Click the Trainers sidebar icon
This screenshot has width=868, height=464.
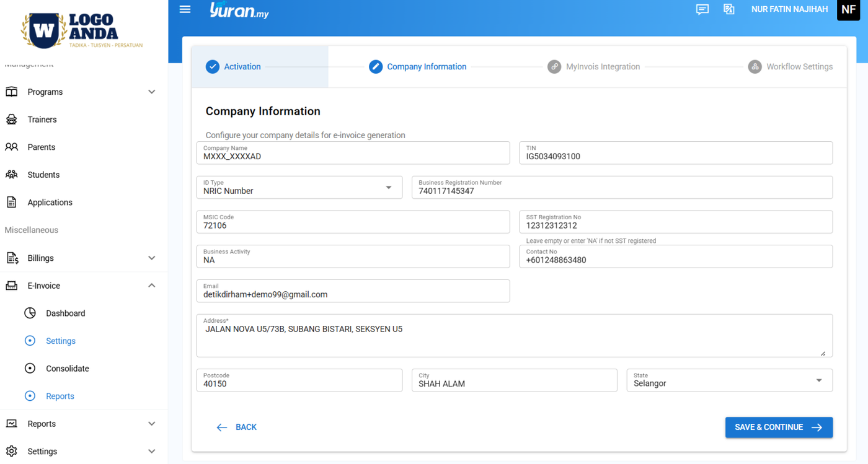click(x=12, y=120)
